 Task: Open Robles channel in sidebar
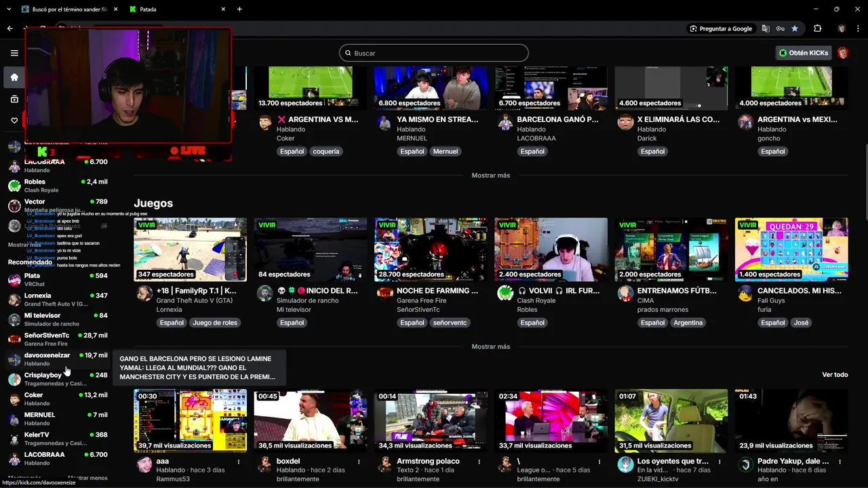pos(58,186)
